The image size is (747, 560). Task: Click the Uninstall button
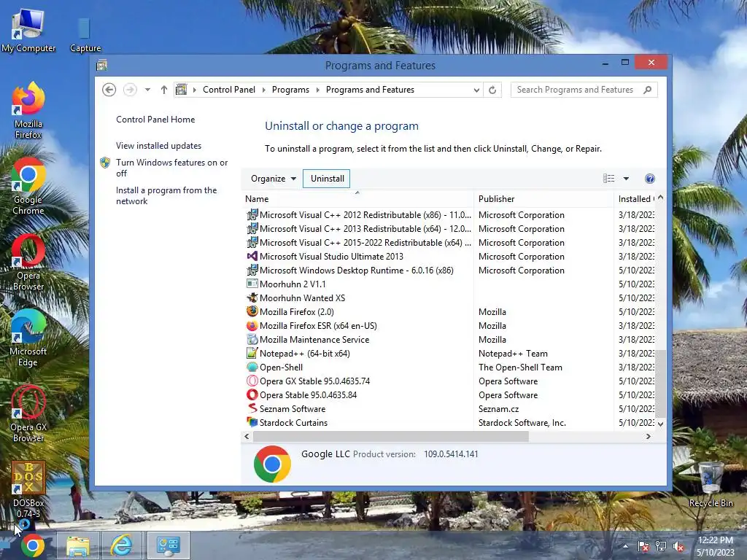327,179
